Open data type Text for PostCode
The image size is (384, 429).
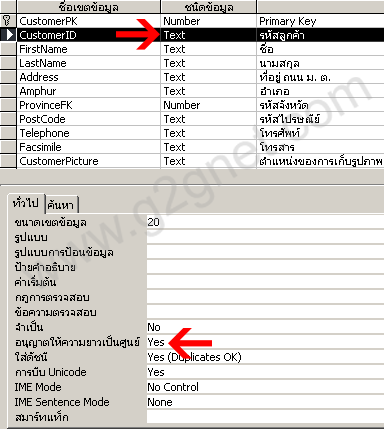[209, 119]
